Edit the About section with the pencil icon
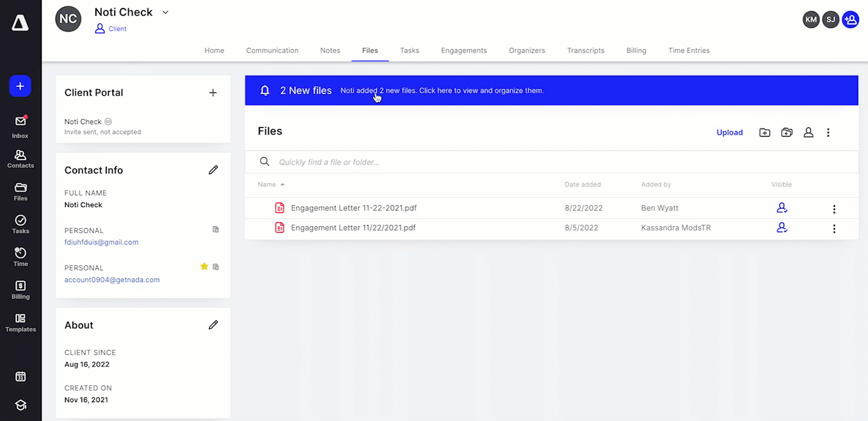This screenshot has width=868, height=421. 213,325
